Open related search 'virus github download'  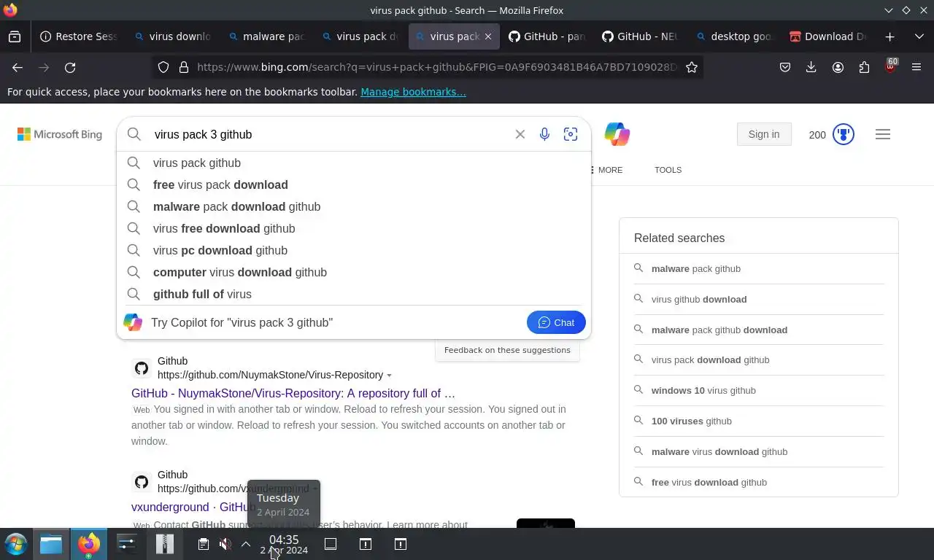tap(759, 299)
